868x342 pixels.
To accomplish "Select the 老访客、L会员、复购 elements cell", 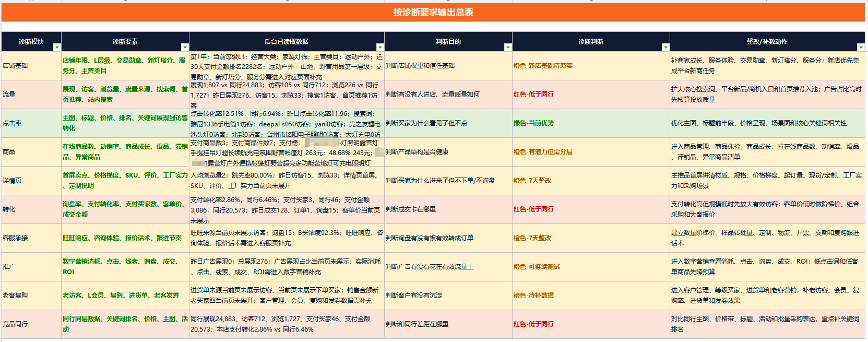I will [x=125, y=296].
